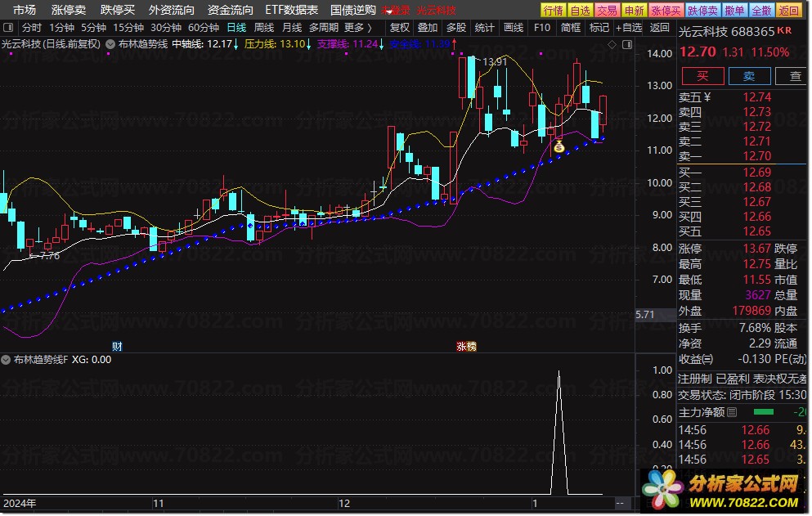This screenshot has width=812, height=516.
Task: Click the 买一 12.69 order row
Action: (x=742, y=172)
